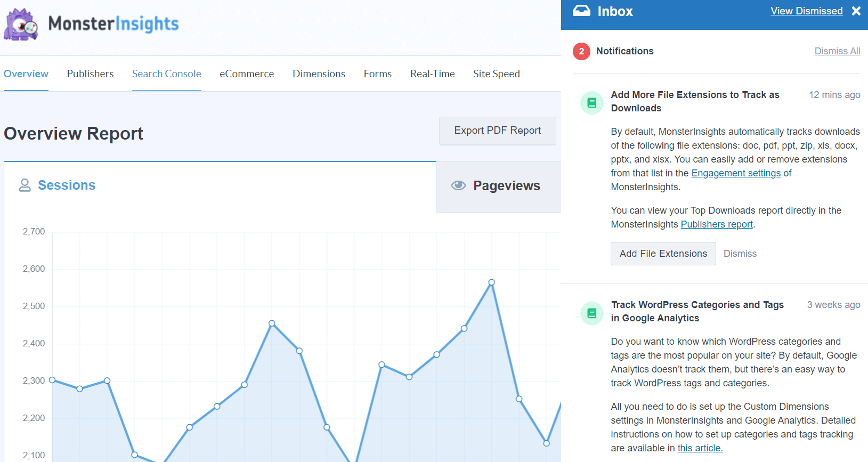Screen dimensions: 868x462
Task: Open 'this article' link
Action: pyautogui.click(x=700, y=448)
